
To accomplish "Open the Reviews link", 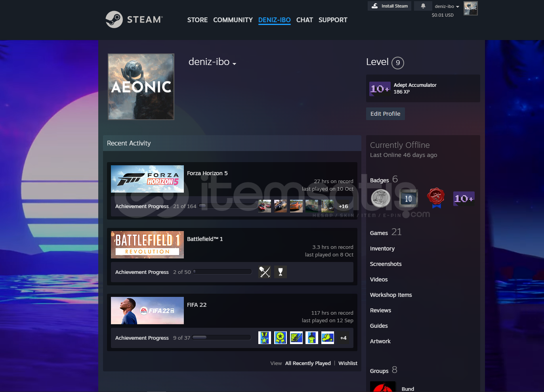I will [381, 310].
